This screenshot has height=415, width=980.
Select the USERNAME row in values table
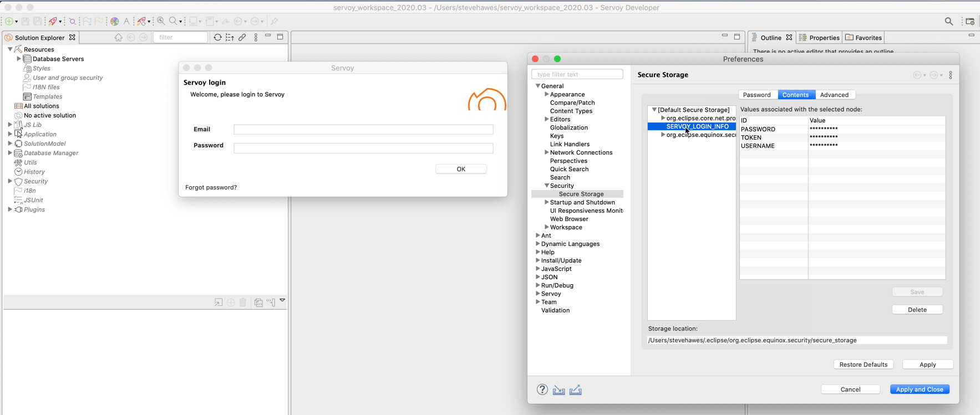(x=842, y=146)
